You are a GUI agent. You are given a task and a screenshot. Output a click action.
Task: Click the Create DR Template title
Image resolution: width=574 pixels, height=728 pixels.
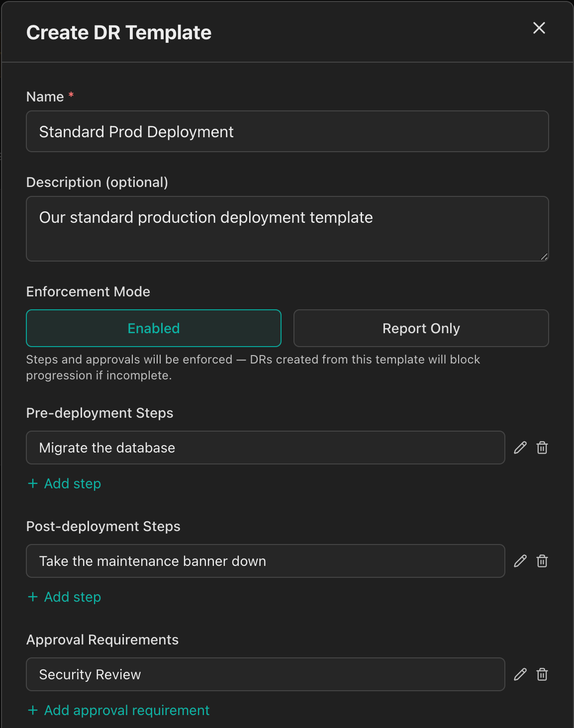click(x=119, y=33)
